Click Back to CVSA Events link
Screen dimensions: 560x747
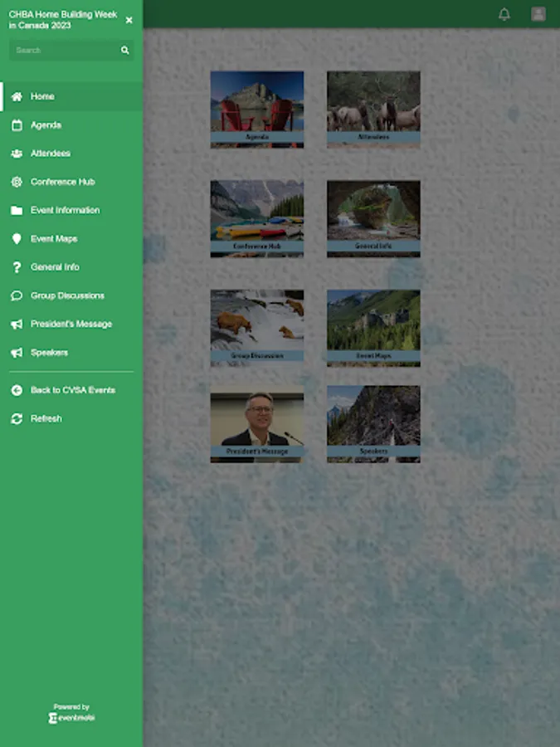click(x=73, y=390)
